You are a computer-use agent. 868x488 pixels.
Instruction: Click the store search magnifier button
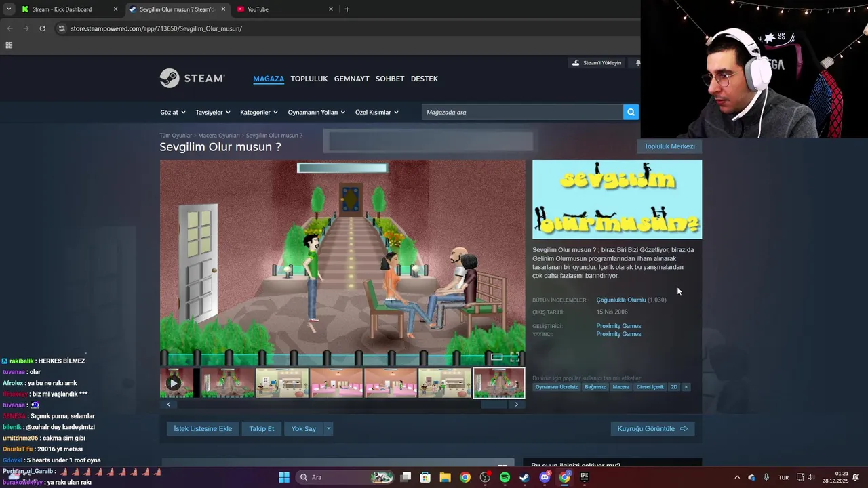pos(631,113)
